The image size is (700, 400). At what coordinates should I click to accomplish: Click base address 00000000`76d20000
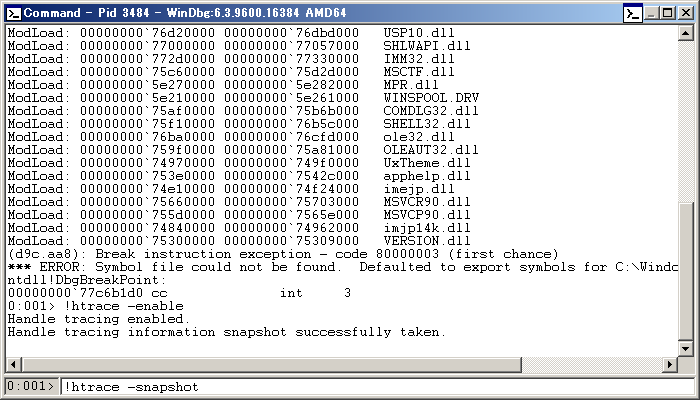[x=147, y=33]
